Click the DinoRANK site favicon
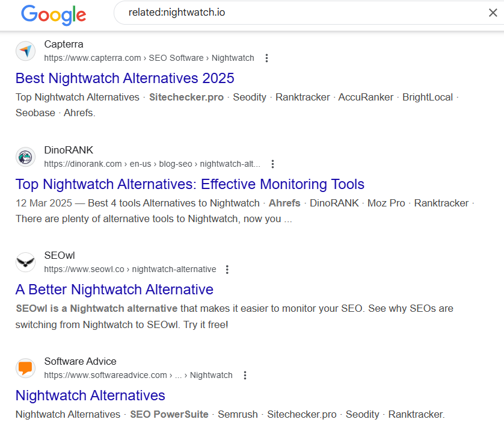The image size is (504, 437). [25, 157]
